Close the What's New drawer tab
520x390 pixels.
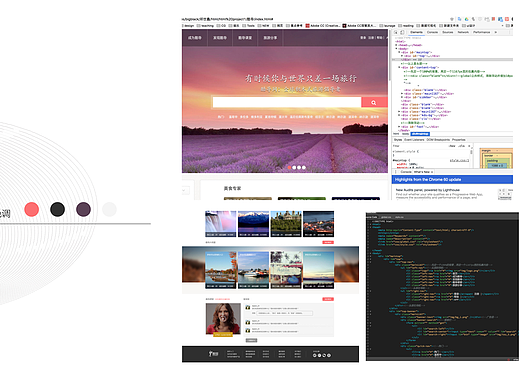(433, 172)
